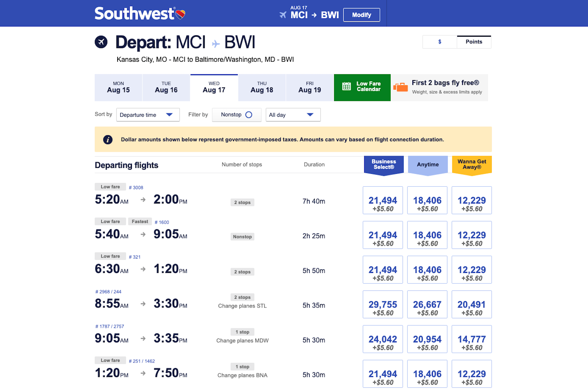Select Anytime fare for 5:20 AM flight

point(427,200)
